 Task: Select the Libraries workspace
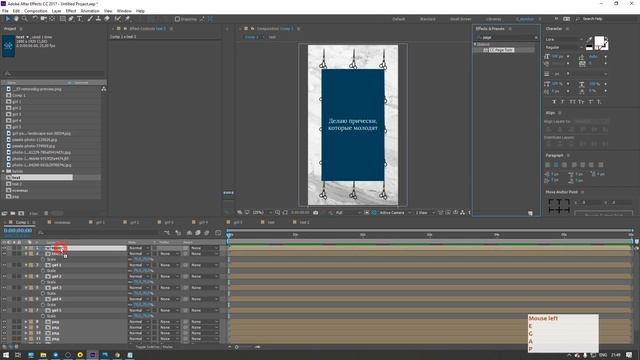[x=493, y=19]
